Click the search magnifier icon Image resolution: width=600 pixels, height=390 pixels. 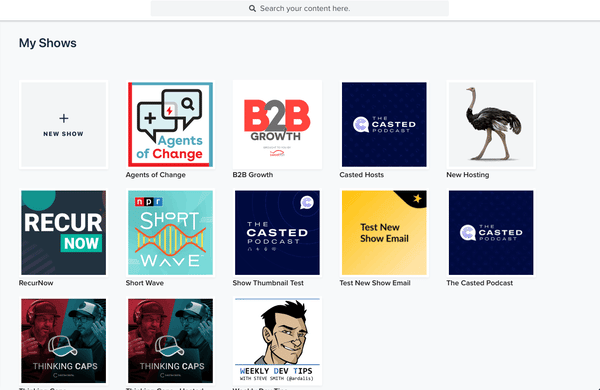tap(252, 8)
